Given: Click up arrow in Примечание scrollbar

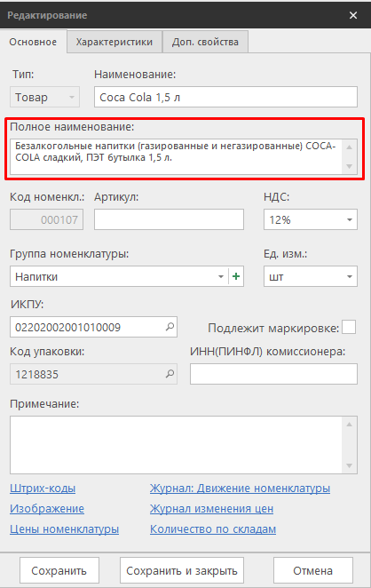Looking at the screenshot, I should coord(350,425).
